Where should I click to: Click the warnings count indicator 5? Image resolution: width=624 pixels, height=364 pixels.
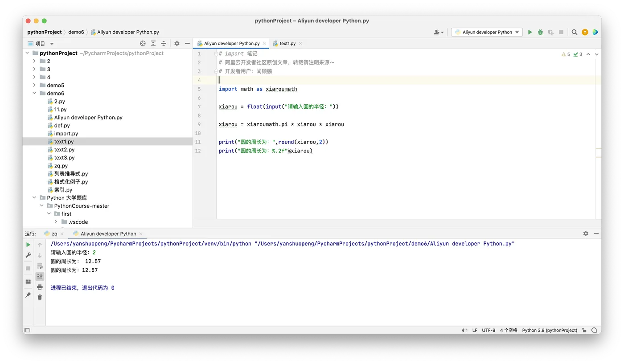[x=566, y=54]
